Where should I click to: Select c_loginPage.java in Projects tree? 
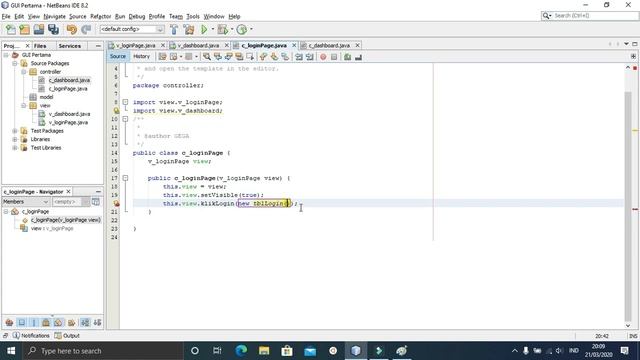click(68, 89)
